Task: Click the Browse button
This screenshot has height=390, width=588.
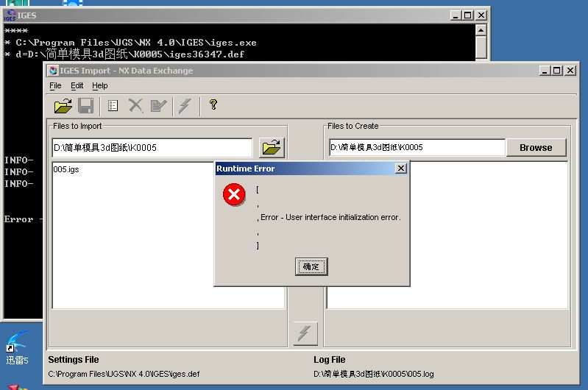Action: coord(536,148)
